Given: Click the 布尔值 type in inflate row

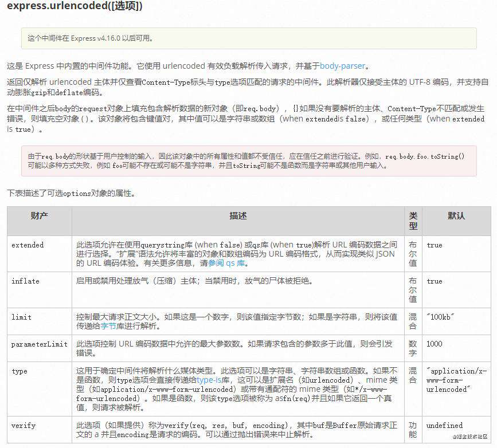Looking at the screenshot, I should tap(413, 290).
